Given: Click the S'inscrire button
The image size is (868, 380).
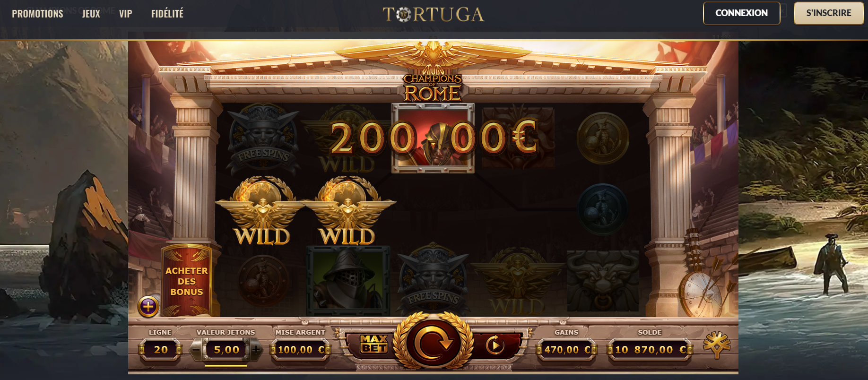Looking at the screenshot, I should (x=829, y=13).
